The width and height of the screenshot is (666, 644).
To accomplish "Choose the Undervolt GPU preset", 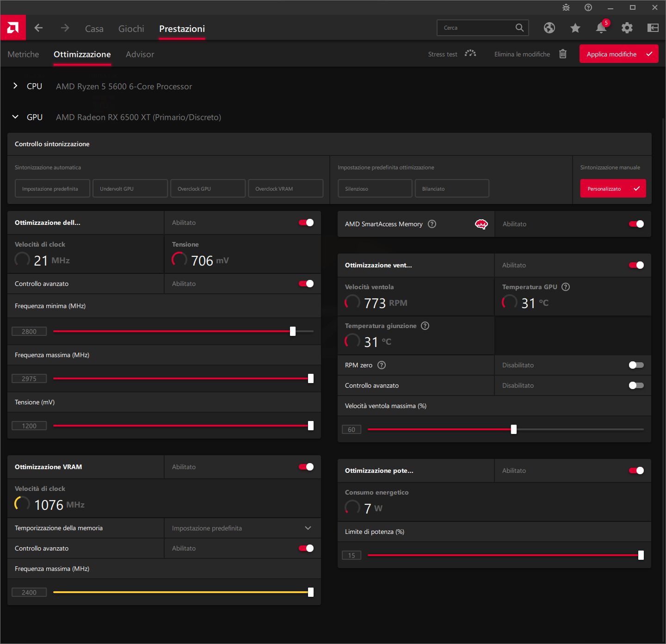I will coord(130,188).
